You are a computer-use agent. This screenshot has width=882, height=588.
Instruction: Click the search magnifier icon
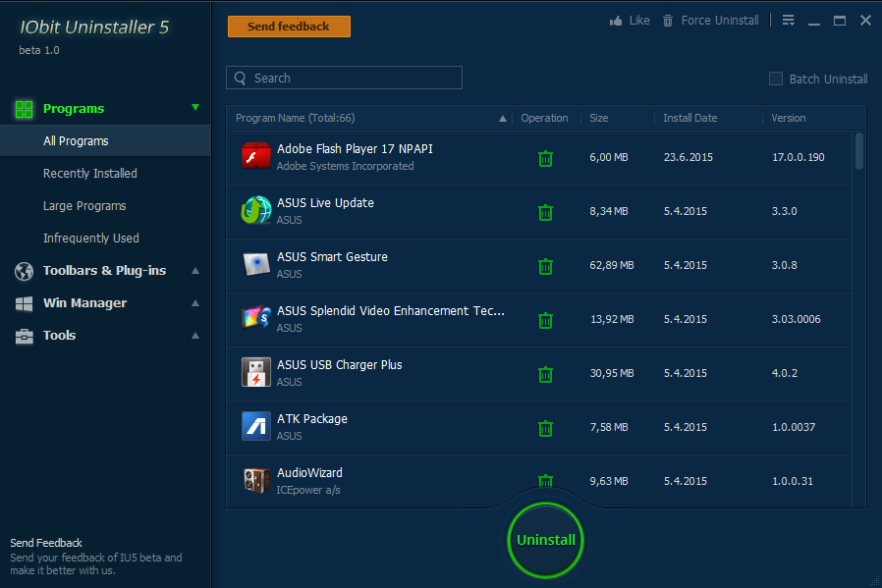(241, 79)
